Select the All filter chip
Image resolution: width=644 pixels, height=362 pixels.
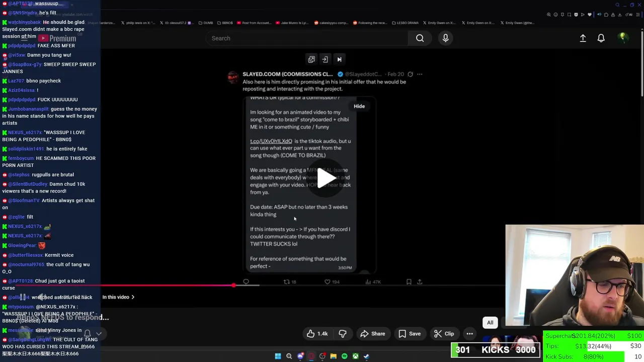(x=490, y=323)
